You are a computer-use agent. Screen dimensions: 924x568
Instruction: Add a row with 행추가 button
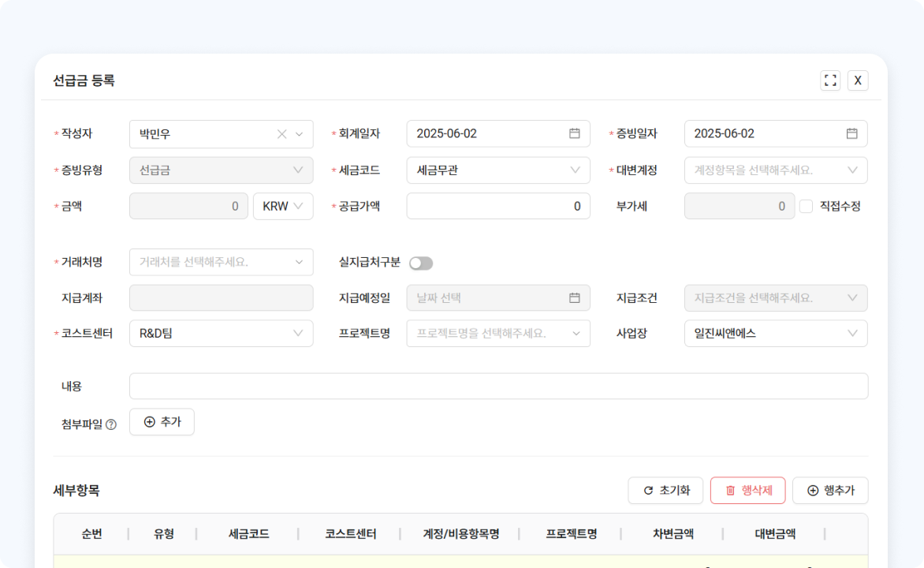coord(830,491)
